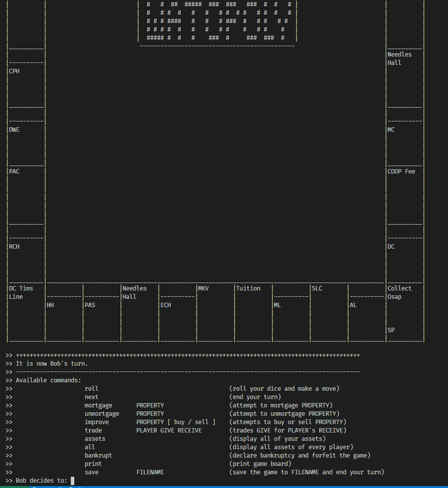Click "(attempts to buy or sell PROPERTY)"
This screenshot has height=488, width=448.
pos(288,422)
